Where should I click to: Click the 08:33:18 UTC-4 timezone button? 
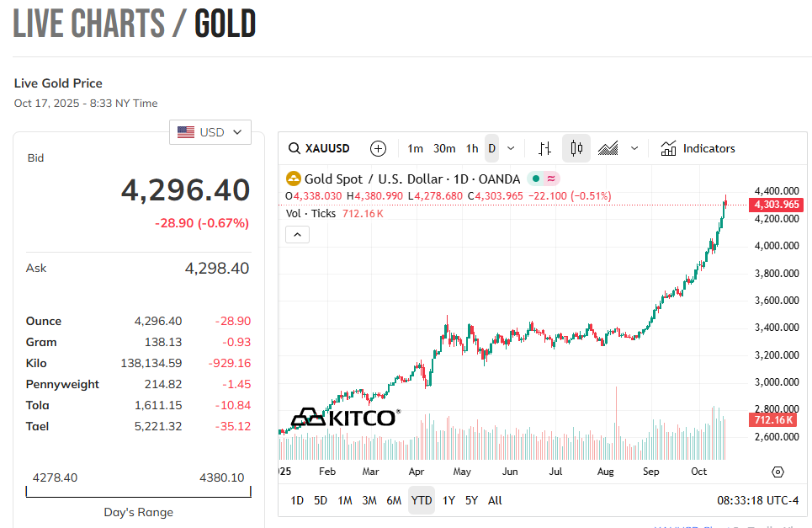click(756, 500)
